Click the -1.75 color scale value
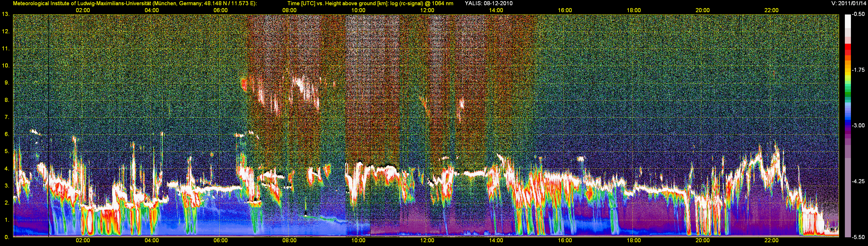This screenshot has height=246, width=868. (858, 70)
